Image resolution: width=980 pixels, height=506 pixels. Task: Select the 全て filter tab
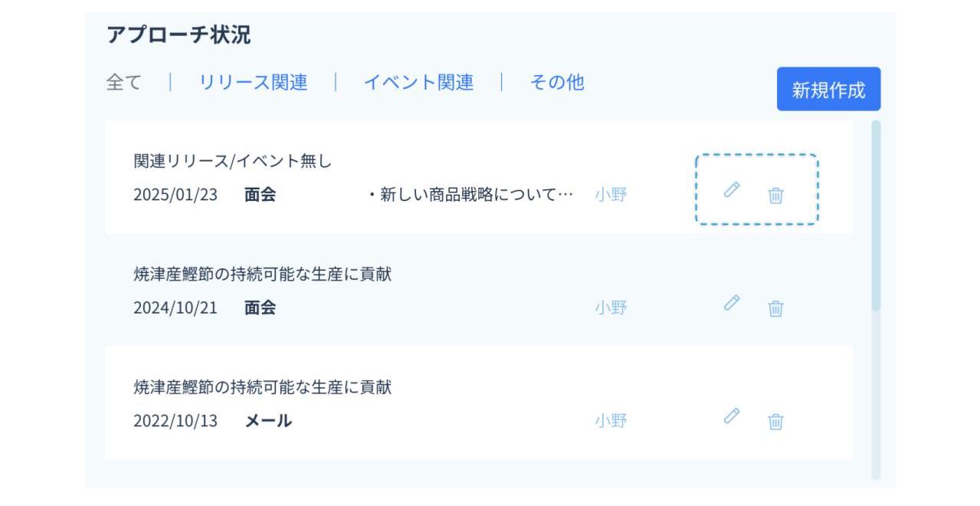point(124,82)
